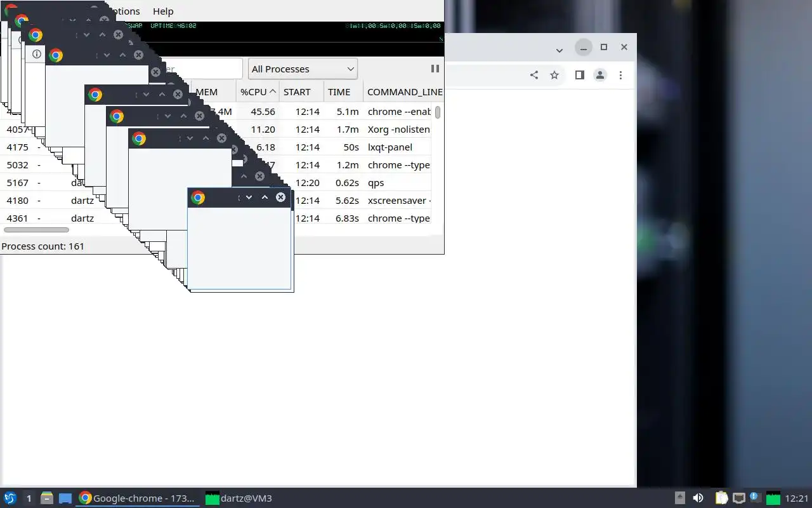
Task: Open the network tray icon
Action: coord(738,498)
